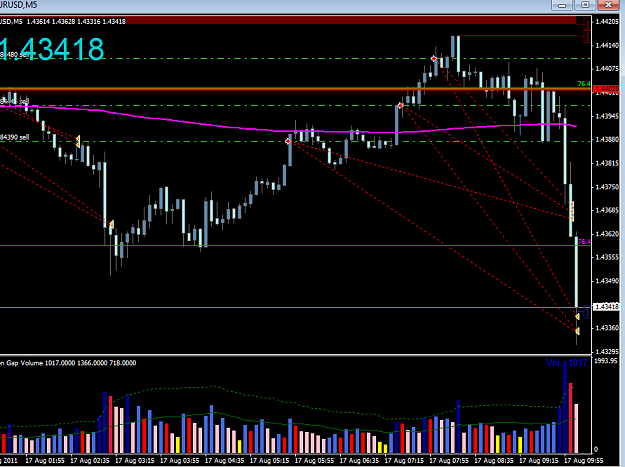Click the 17 Aug 08:35 time label

pos(494,461)
